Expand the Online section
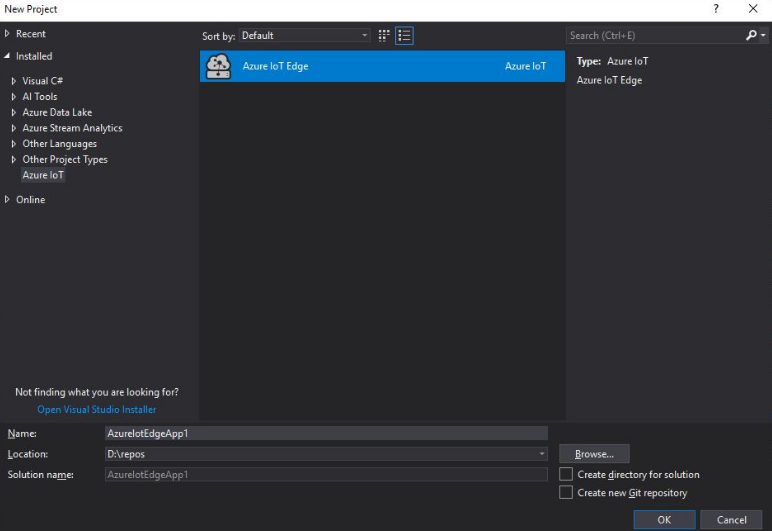Screen dimensions: 772x531 7,199
